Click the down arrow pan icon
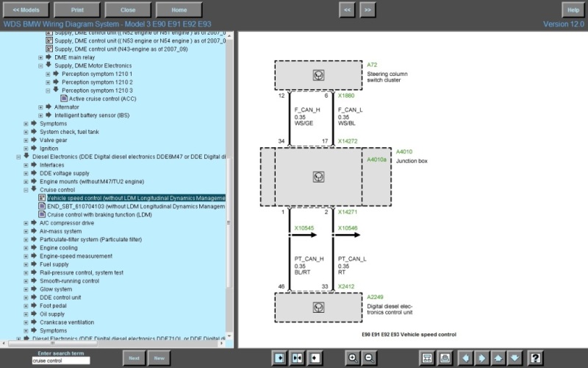 click(x=514, y=358)
